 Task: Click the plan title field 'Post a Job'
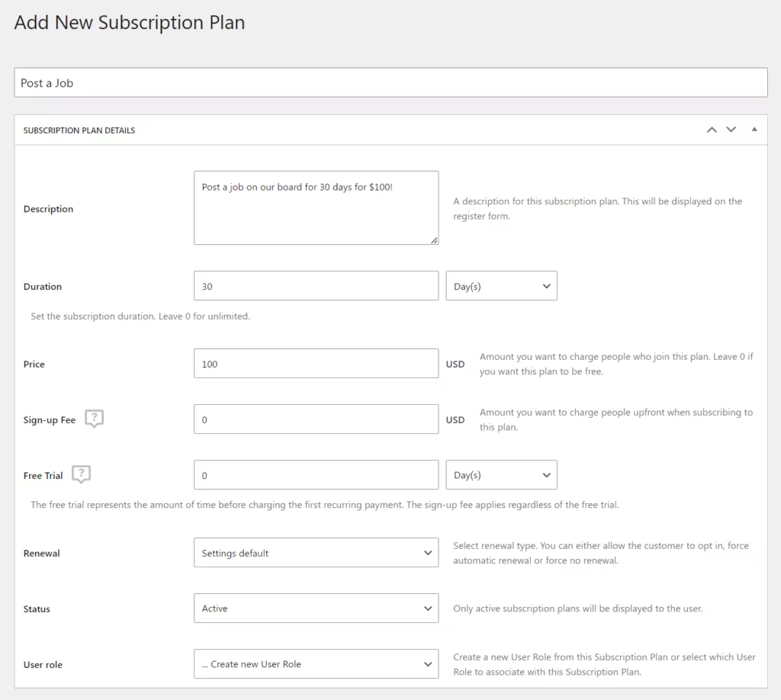391,82
